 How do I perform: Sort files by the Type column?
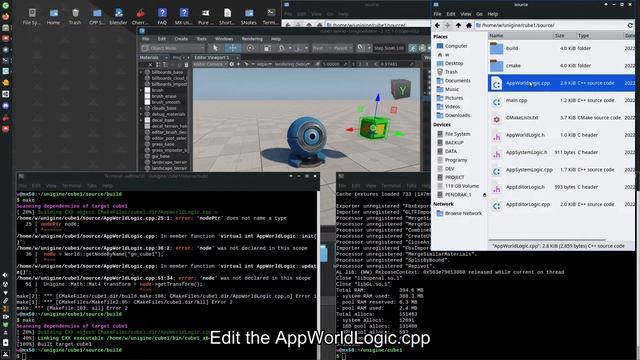599,36
